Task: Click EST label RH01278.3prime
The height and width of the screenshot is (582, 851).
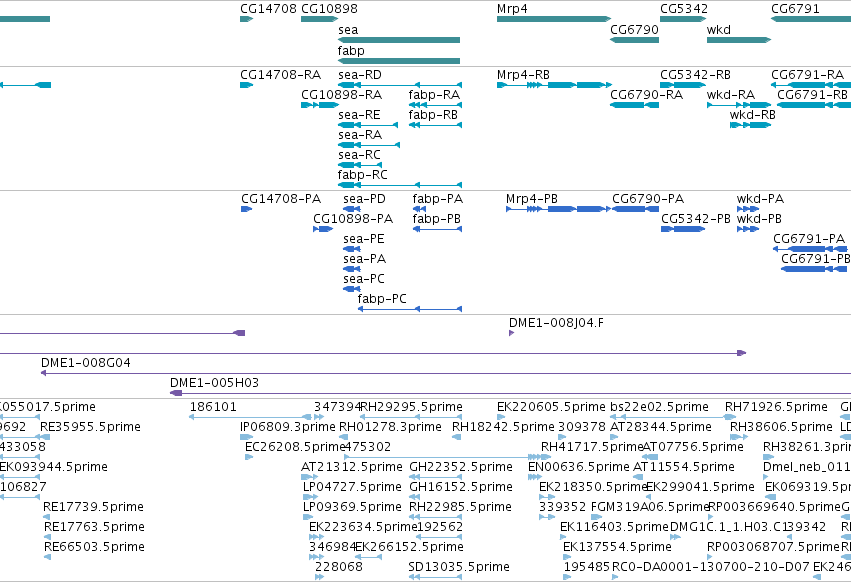Action: point(390,427)
